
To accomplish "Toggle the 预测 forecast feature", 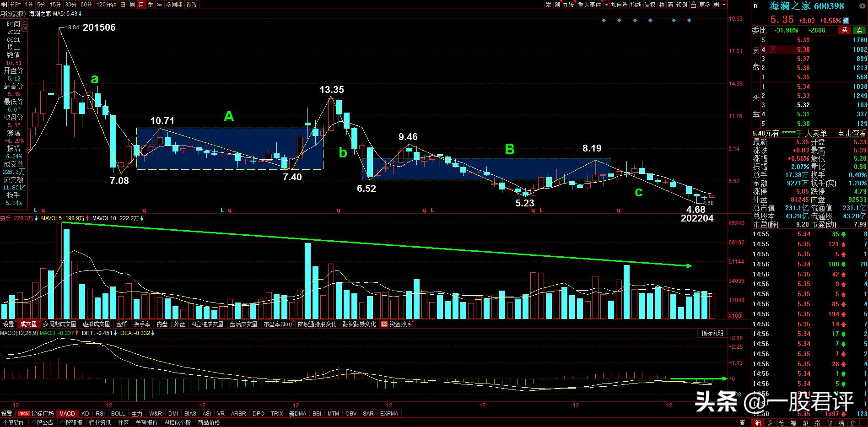I will [682, 5].
